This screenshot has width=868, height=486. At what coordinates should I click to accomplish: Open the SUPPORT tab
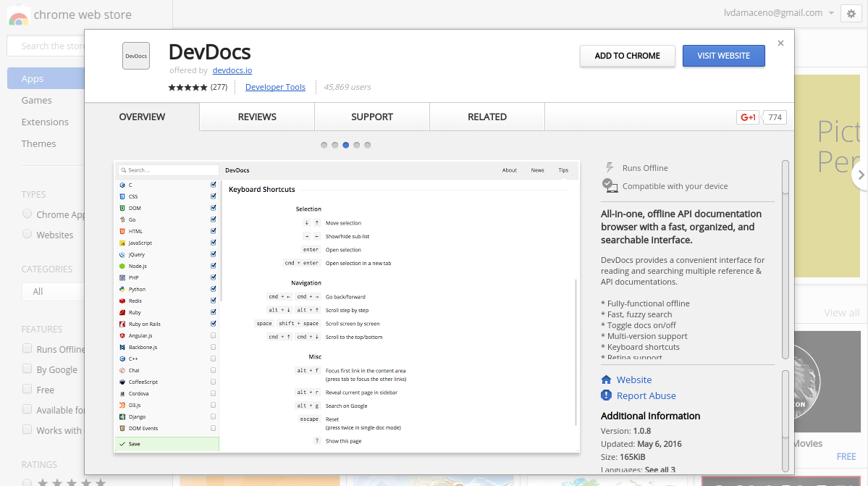coord(371,116)
